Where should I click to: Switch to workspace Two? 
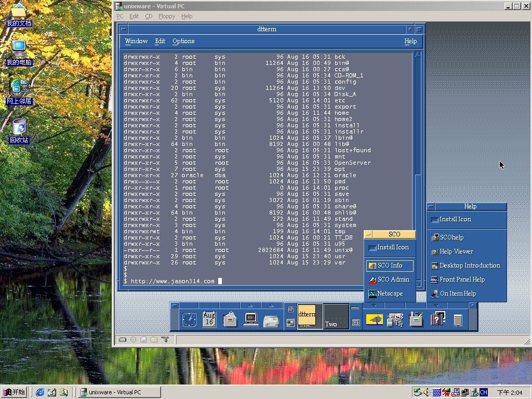coord(336,317)
